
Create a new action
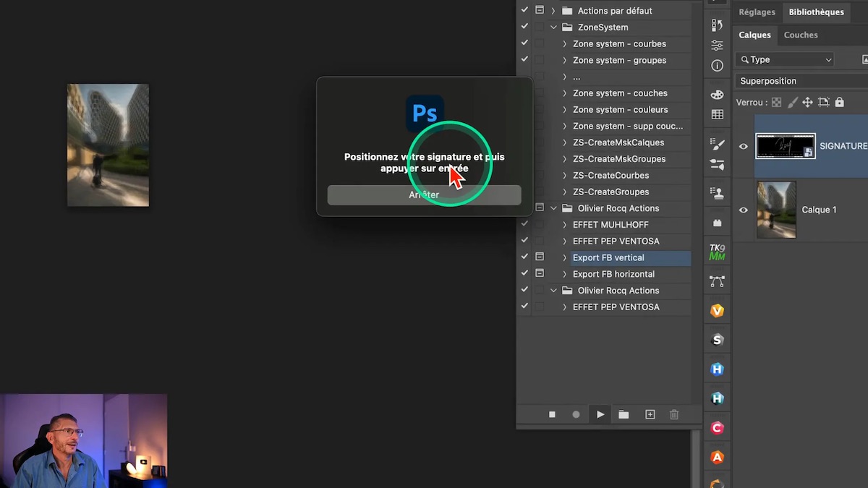coord(650,414)
